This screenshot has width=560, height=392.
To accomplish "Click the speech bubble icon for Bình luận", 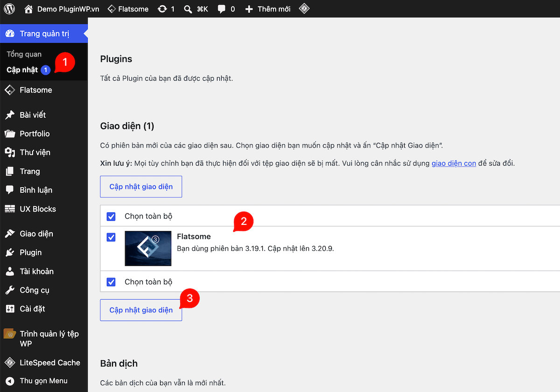I will click(10, 190).
